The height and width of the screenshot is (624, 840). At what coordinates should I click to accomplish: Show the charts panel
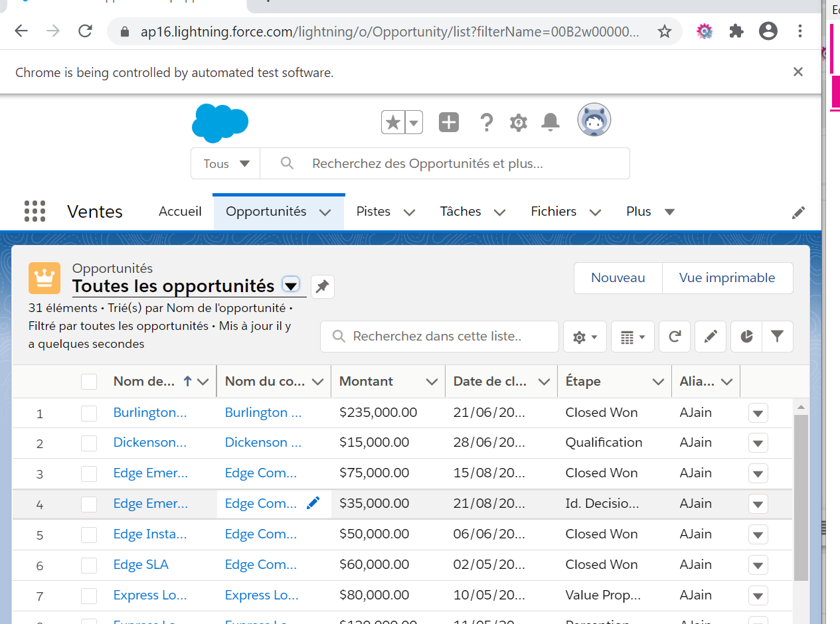(746, 337)
